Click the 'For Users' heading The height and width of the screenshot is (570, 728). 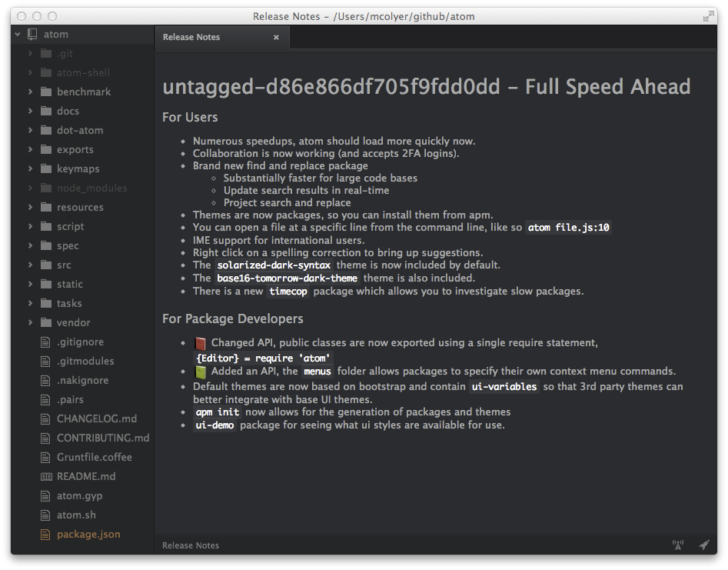[x=190, y=117]
